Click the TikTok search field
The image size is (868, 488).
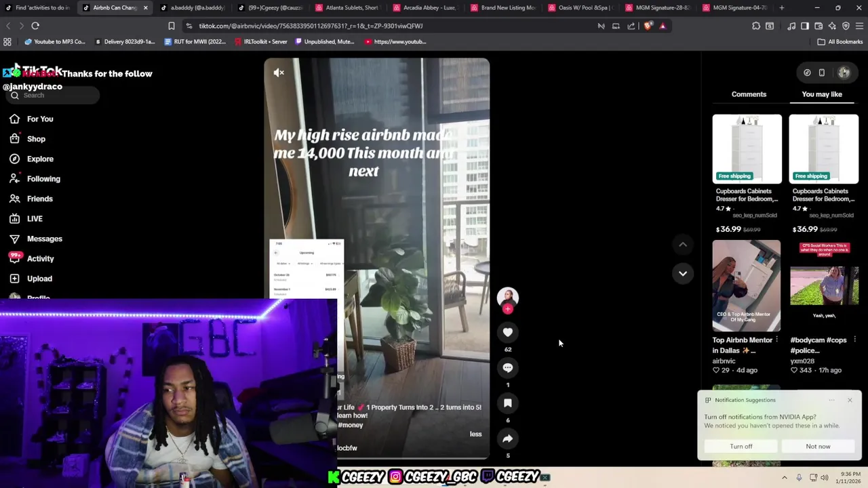[53, 96]
